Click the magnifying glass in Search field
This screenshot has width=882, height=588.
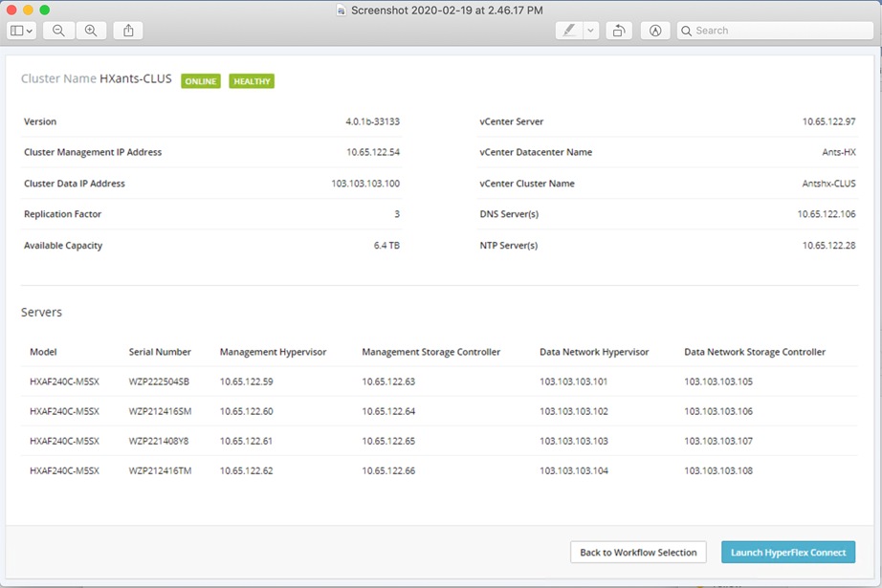pos(686,31)
